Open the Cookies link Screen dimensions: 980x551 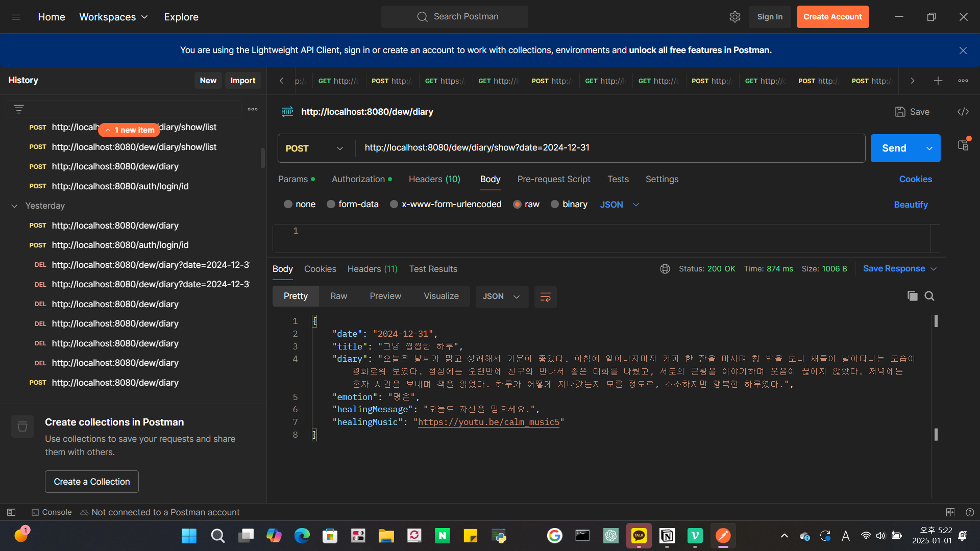916,179
